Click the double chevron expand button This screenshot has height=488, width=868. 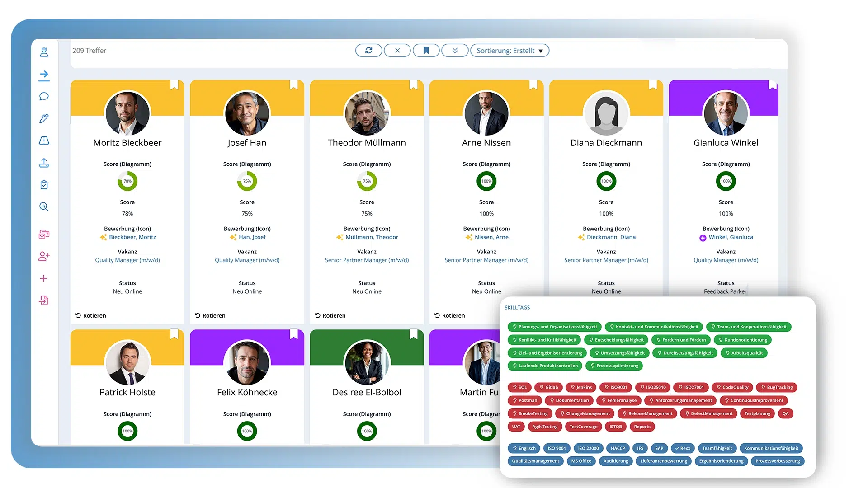click(455, 51)
